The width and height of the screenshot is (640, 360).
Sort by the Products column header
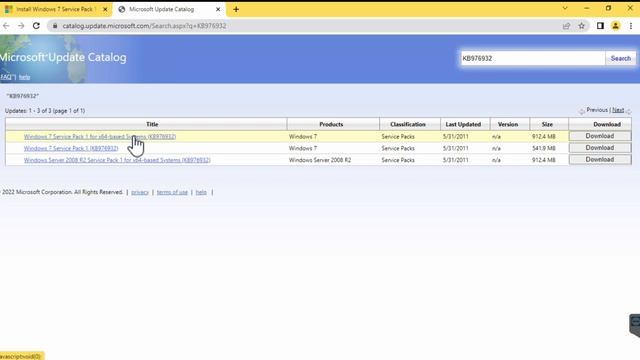pos(331,124)
